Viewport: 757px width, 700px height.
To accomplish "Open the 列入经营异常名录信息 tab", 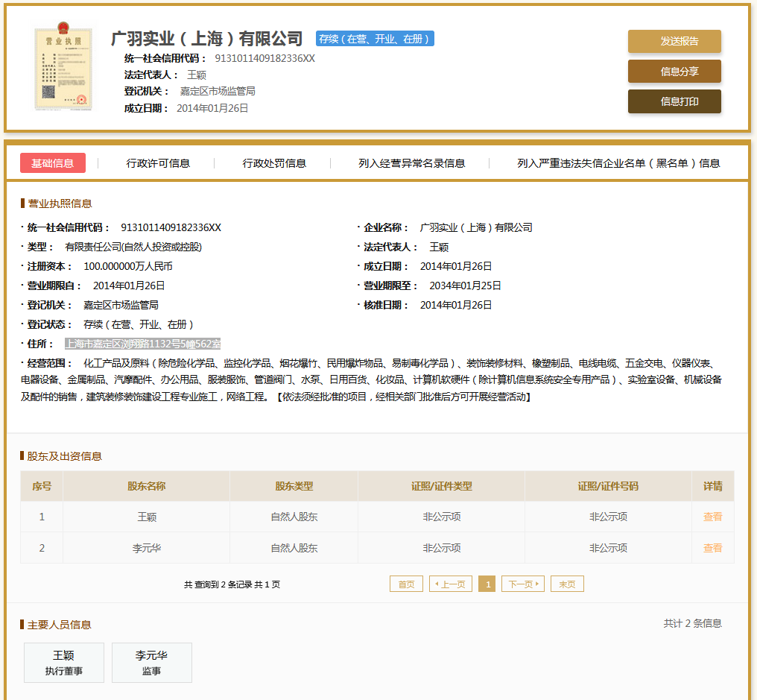I will pos(411,163).
